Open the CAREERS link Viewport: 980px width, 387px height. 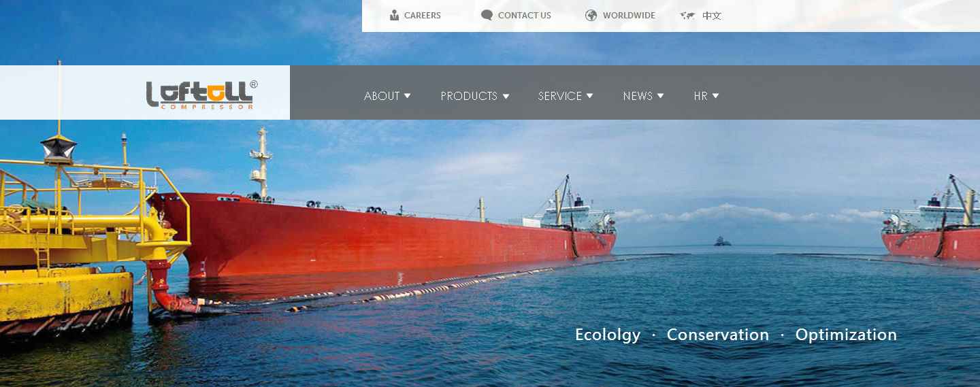pos(423,15)
